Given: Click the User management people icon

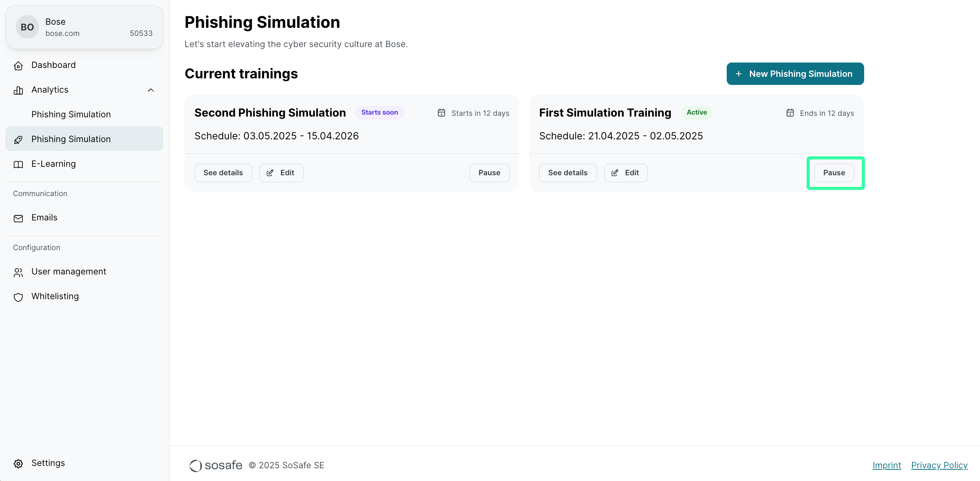Looking at the screenshot, I should pos(18,272).
